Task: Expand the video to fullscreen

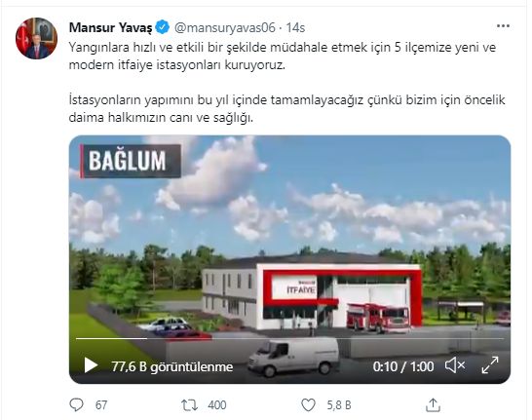Action: 490,365
